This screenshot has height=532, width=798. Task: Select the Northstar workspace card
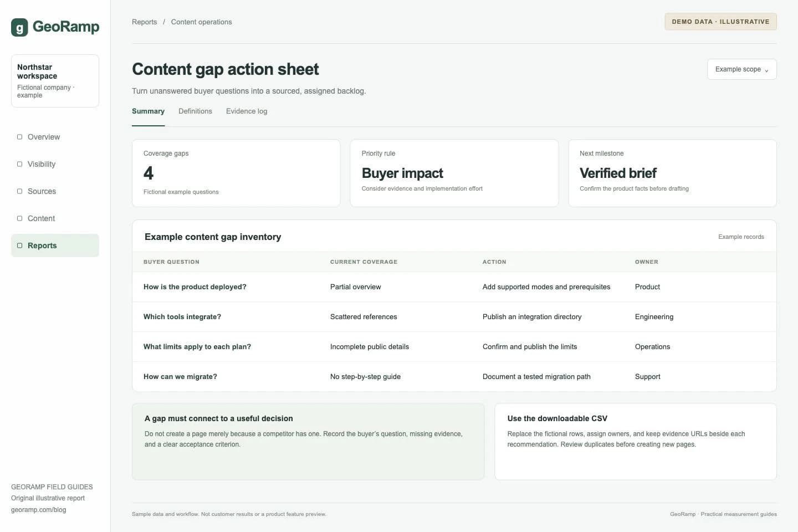click(x=55, y=81)
